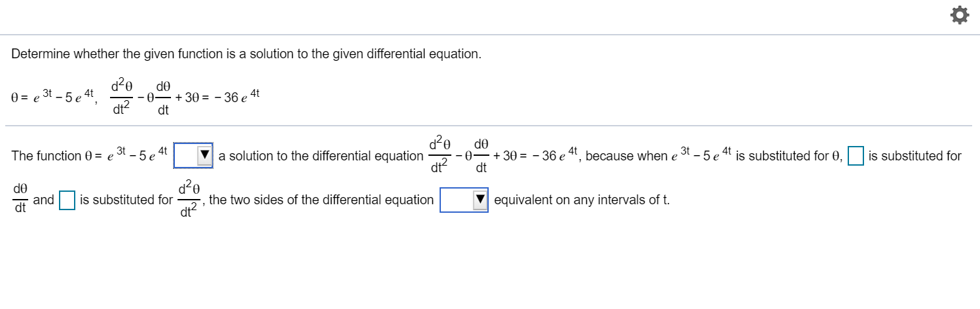The image size is (980, 309).
Task: Click the answer box after 'and'
Action: click(x=67, y=200)
